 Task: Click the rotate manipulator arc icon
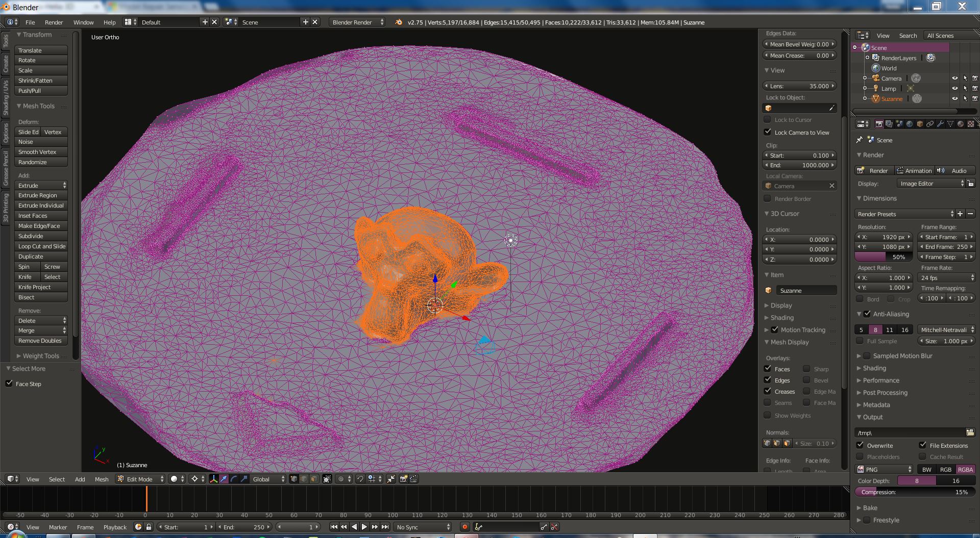pyautogui.click(x=234, y=479)
